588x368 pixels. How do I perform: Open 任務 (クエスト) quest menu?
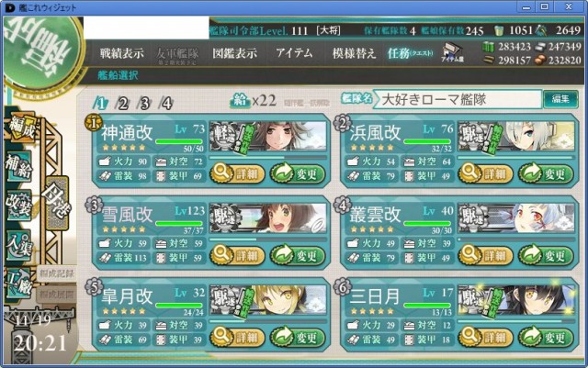click(x=410, y=53)
